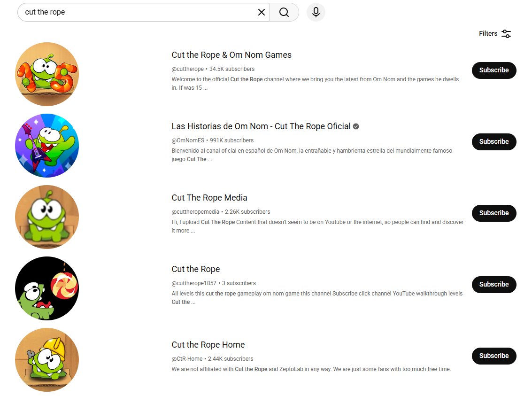This screenshot has height=396, width=532.
Task: Click '@cuttherope • 34.5K subscribers' text
Action: click(x=213, y=69)
